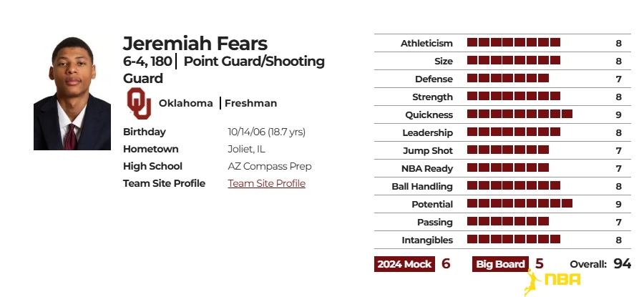Click the Quickness rating bar
The image size is (644, 297).
click(x=520, y=114)
